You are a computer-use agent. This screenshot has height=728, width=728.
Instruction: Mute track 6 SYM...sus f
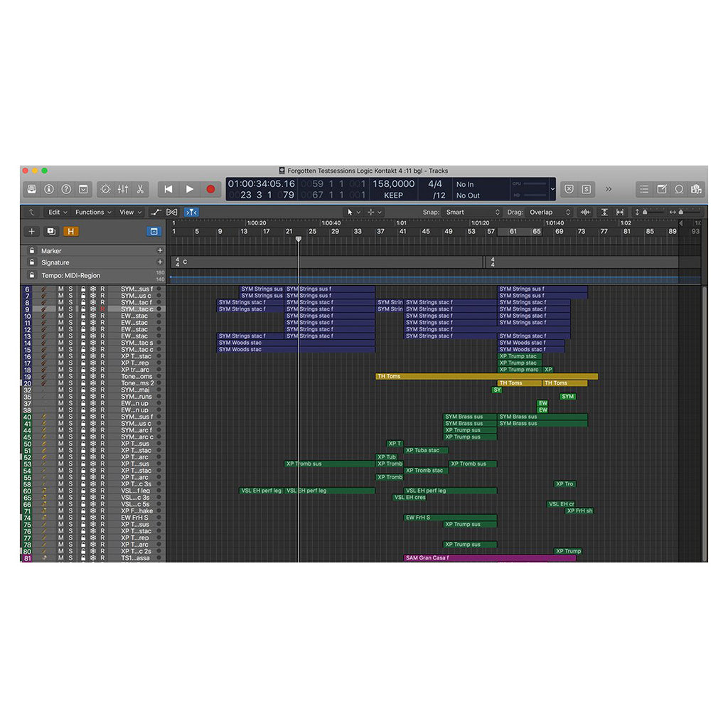61,289
